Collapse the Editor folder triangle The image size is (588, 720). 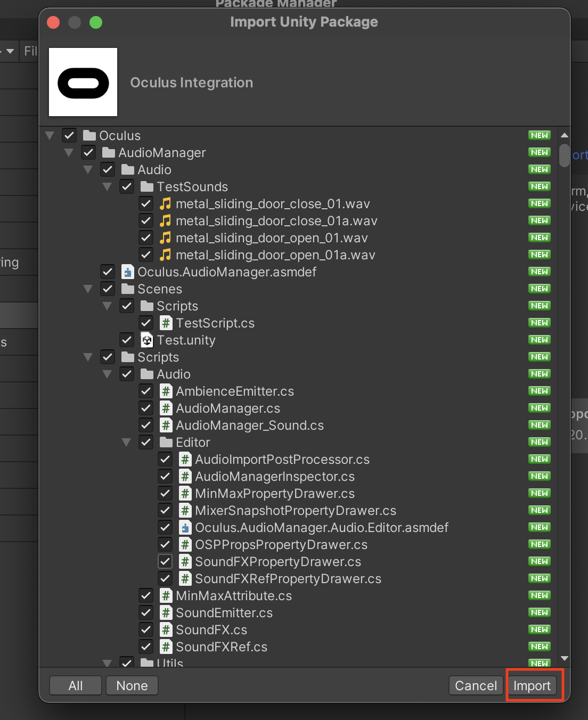click(126, 442)
